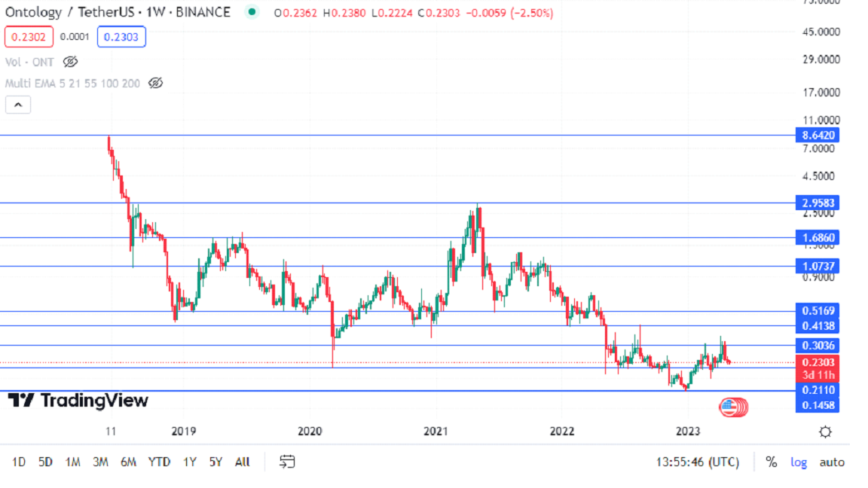Open the go-to-date calendar icon
This screenshot has width=868, height=488.
pyautogui.click(x=287, y=462)
